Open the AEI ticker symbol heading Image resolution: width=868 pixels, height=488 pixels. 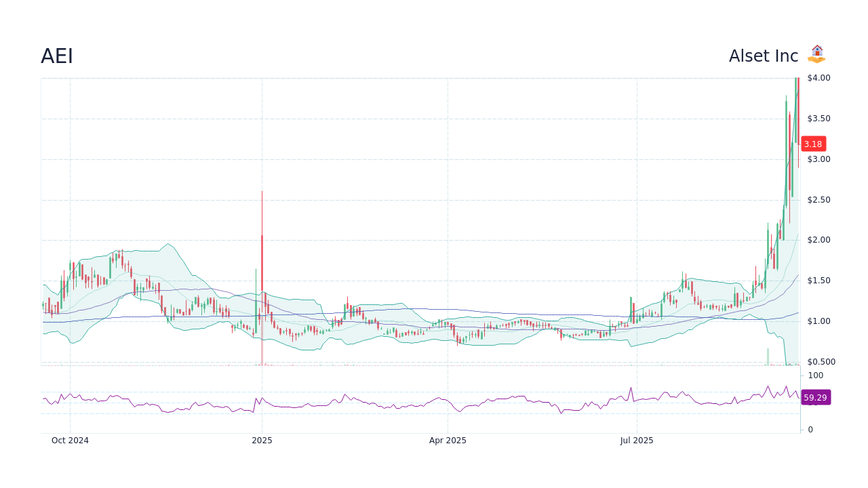tap(57, 56)
